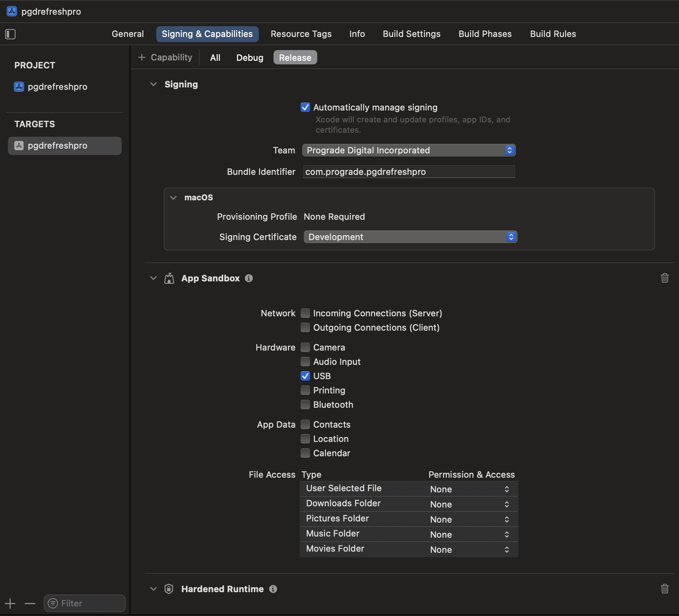Enable Calendar app data access

coord(305,453)
